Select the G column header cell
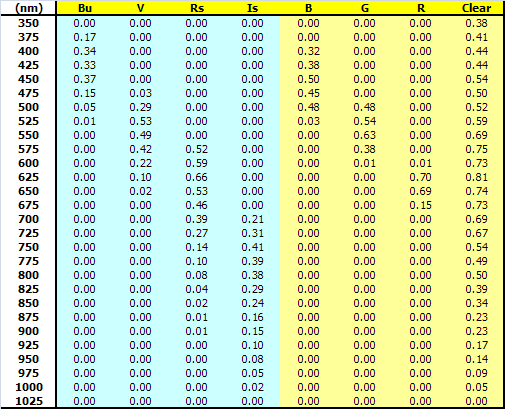 click(x=365, y=8)
